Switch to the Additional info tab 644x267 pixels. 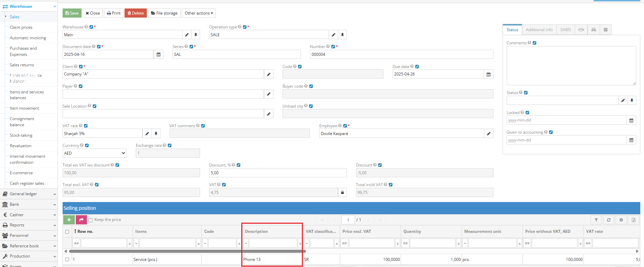[539, 30]
